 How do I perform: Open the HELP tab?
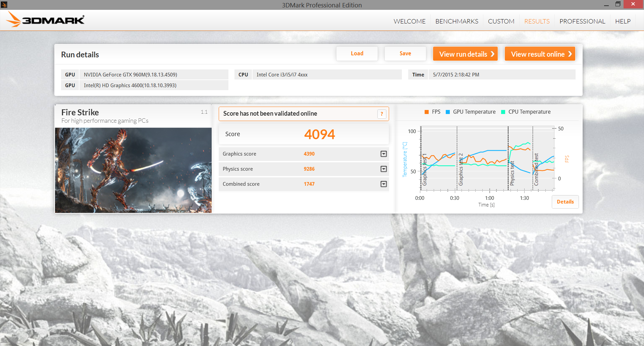[623, 21]
